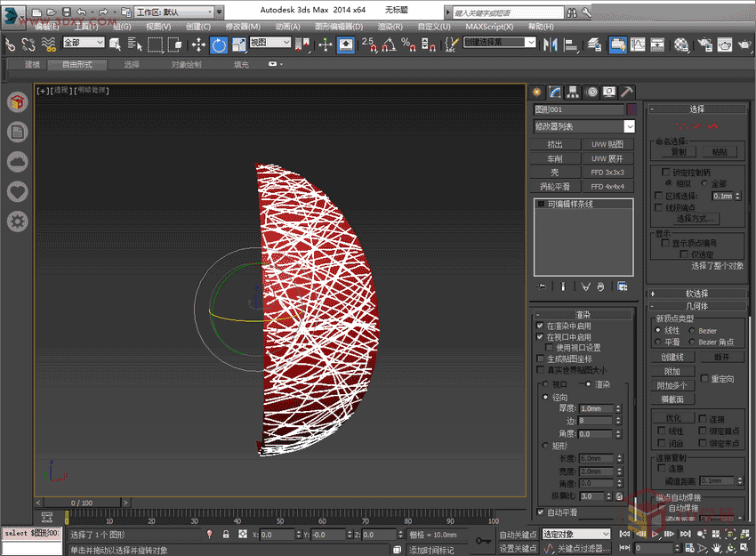
Task: Enable 生成贴图坐标 checkbox
Action: [540, 359]
